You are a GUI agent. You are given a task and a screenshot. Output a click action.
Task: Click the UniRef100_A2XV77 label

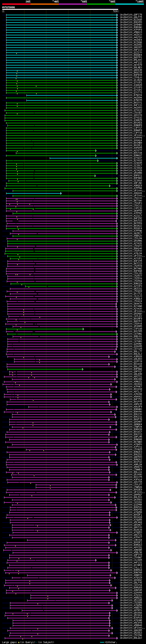click(131, 151)
